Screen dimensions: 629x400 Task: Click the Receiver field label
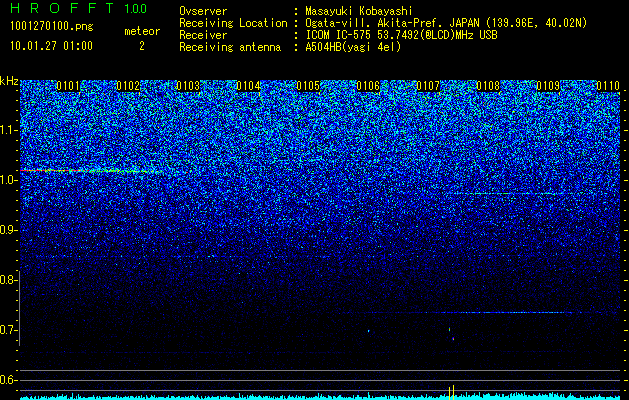tap(203, 35)
